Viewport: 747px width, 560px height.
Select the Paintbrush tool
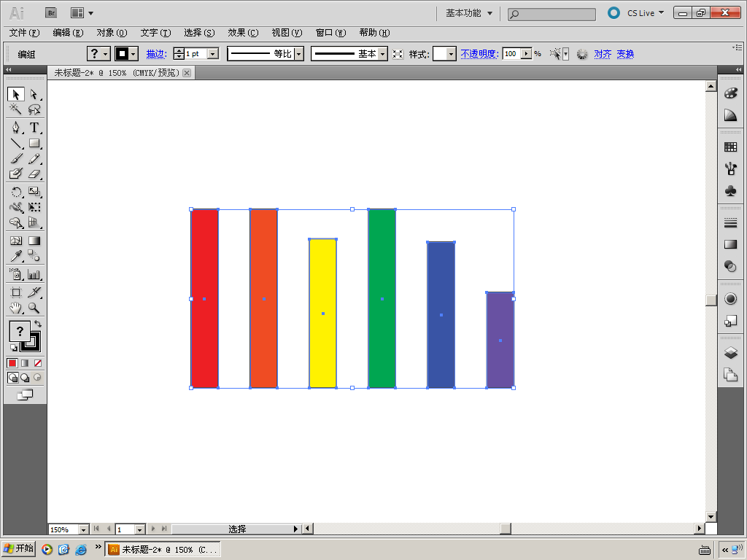pyautogui.click(x=16, y=158)
